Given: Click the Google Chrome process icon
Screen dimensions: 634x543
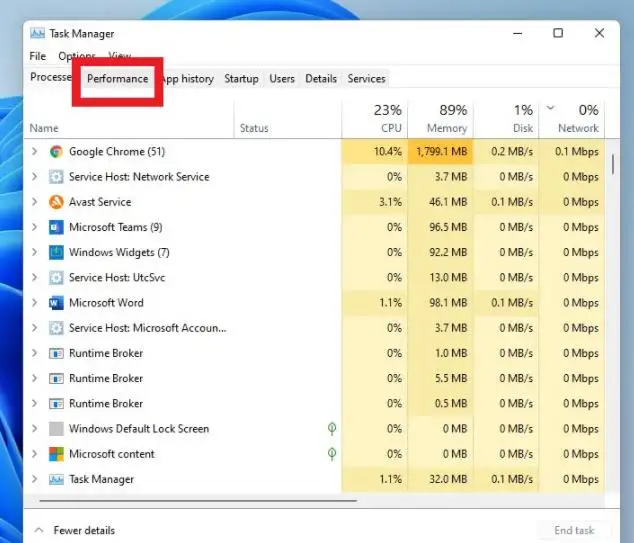Looking at the screenshot, I should 56,152.
